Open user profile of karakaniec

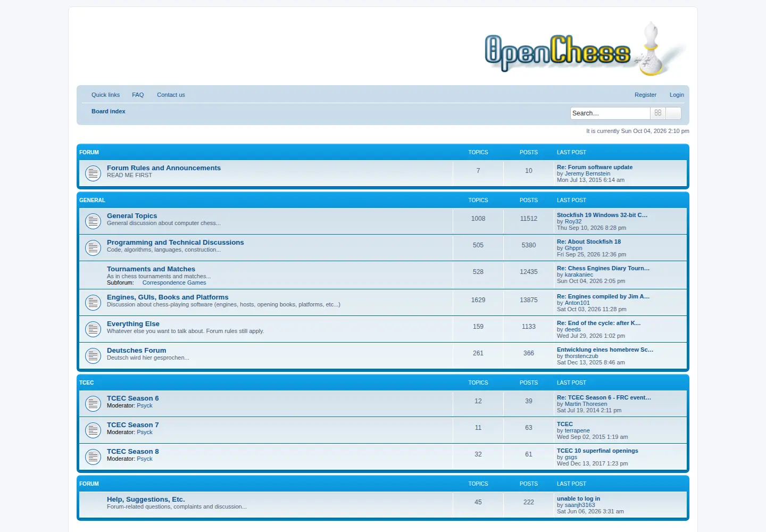coord(579,275)
